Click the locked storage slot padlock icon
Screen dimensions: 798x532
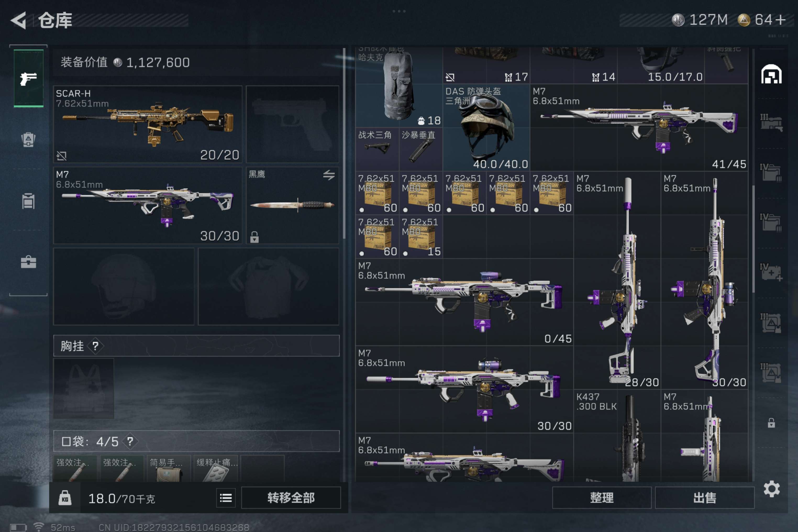point(771,423)
